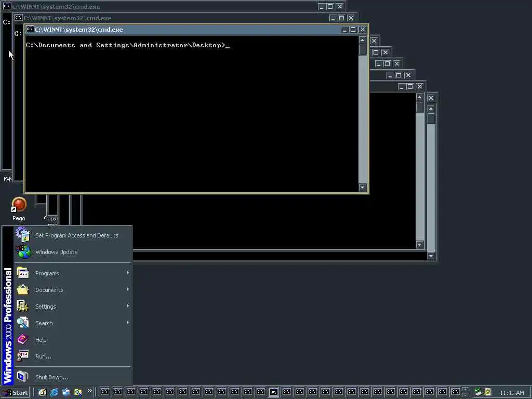
Task: Minimize the front cmd.exe window
Action: point(344,30)
